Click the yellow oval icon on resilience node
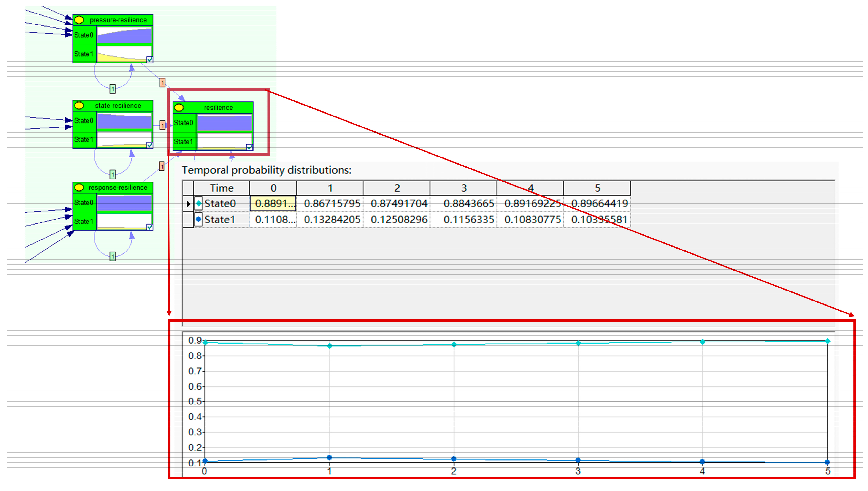Image resolution: width=868 pixels, height=491 pixels. (179, 108)
